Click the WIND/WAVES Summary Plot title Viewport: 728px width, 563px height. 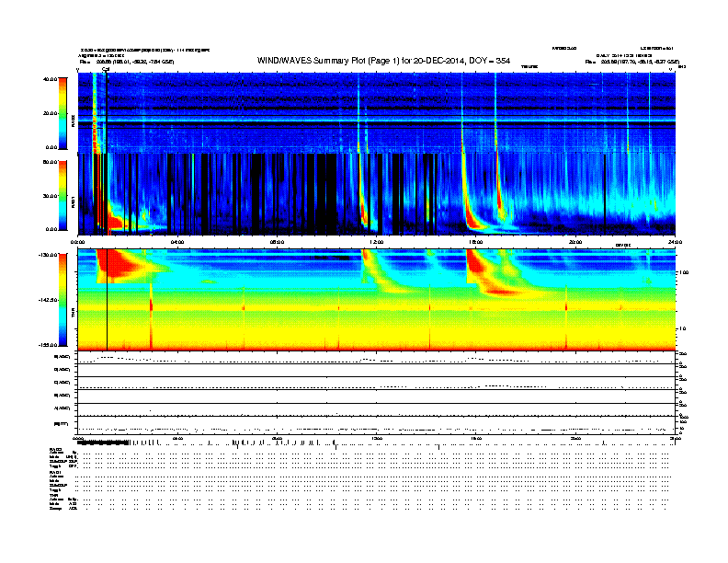(x=383, y=61)
